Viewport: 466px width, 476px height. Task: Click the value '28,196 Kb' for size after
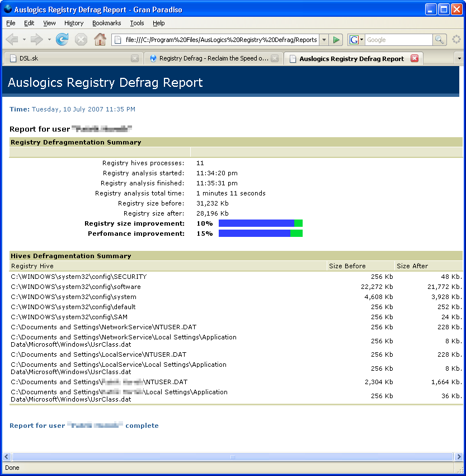tap(212, 213)
